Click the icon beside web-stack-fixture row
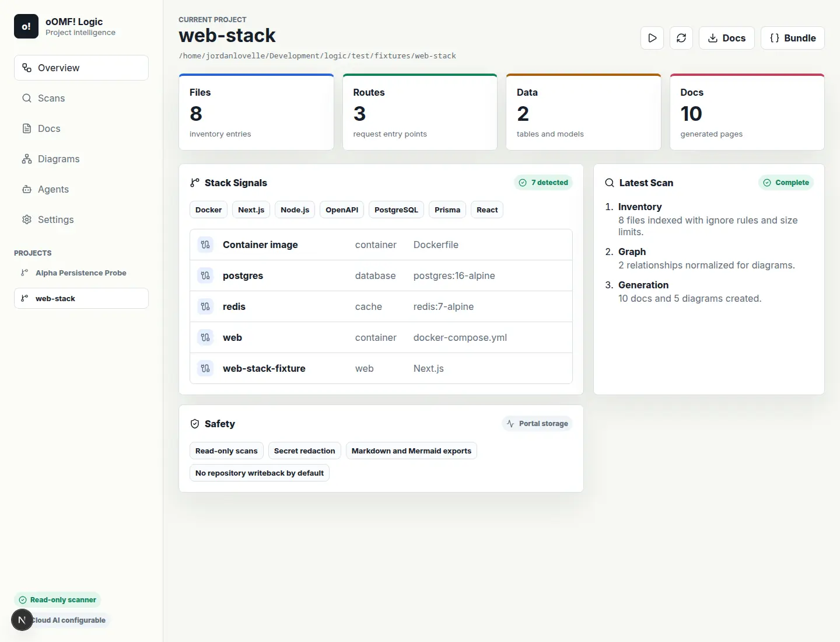The height and width of the screenshot is (642, 840). point(205,368)
